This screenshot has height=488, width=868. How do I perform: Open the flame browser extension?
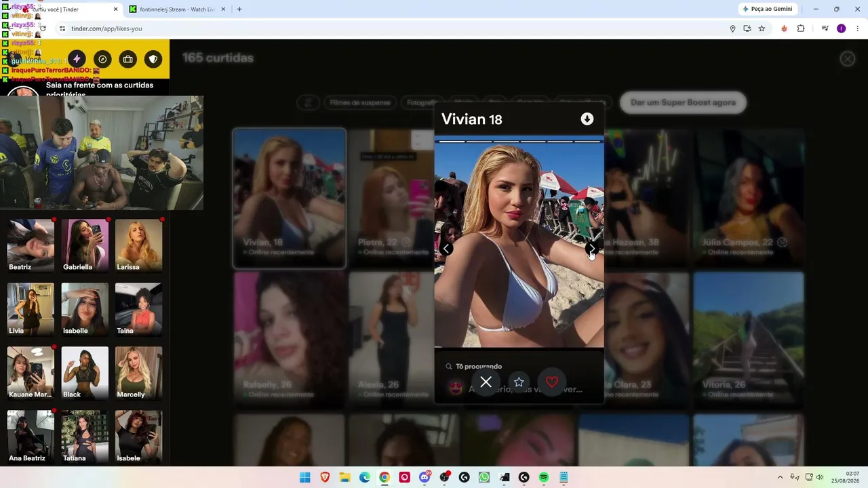tap(785, 28)
